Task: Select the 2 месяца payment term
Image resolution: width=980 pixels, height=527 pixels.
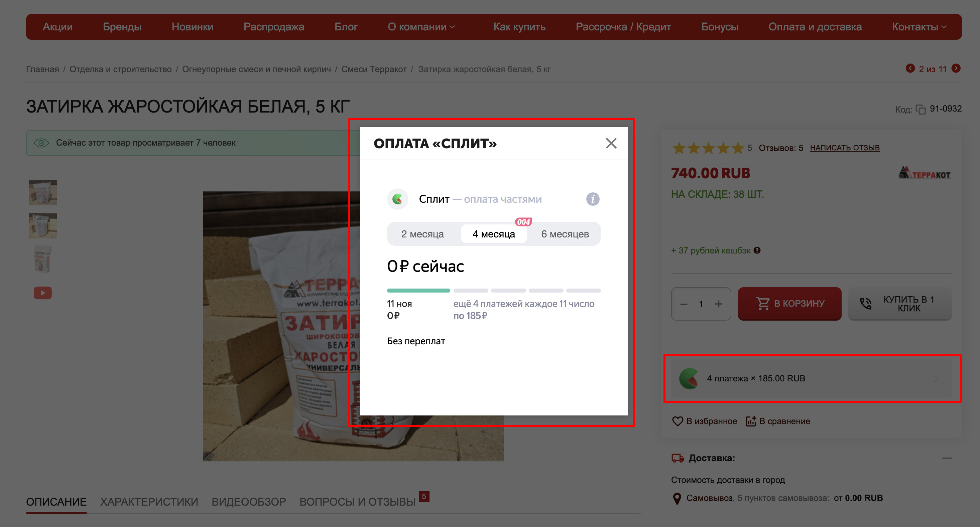Action: click(x=422, y=234)
